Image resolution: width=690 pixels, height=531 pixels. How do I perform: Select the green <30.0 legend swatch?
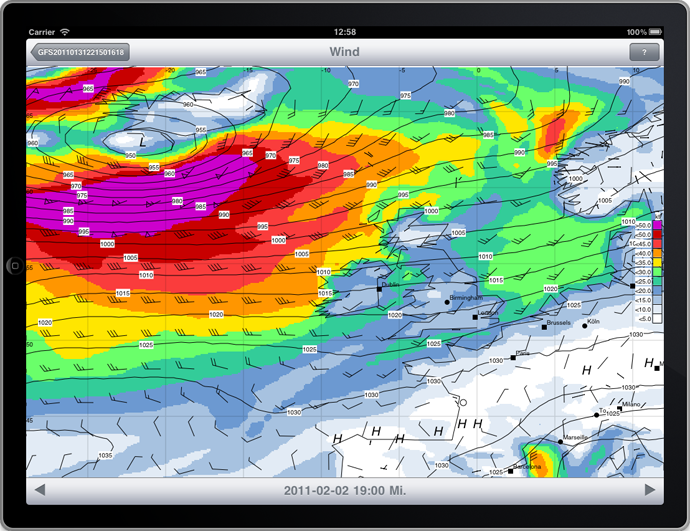click(656, 272)
